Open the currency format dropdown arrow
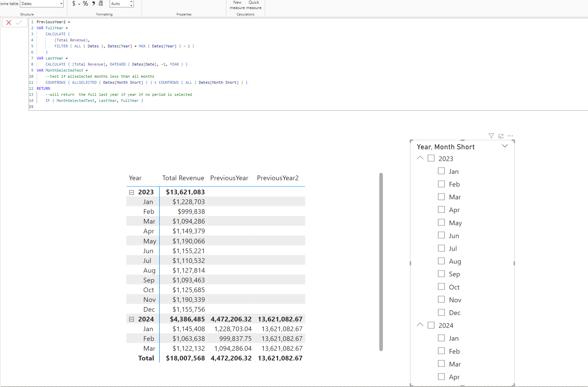The height and width of the screenshot is (387, 588). pyautogui.click(x=79, y=4)
